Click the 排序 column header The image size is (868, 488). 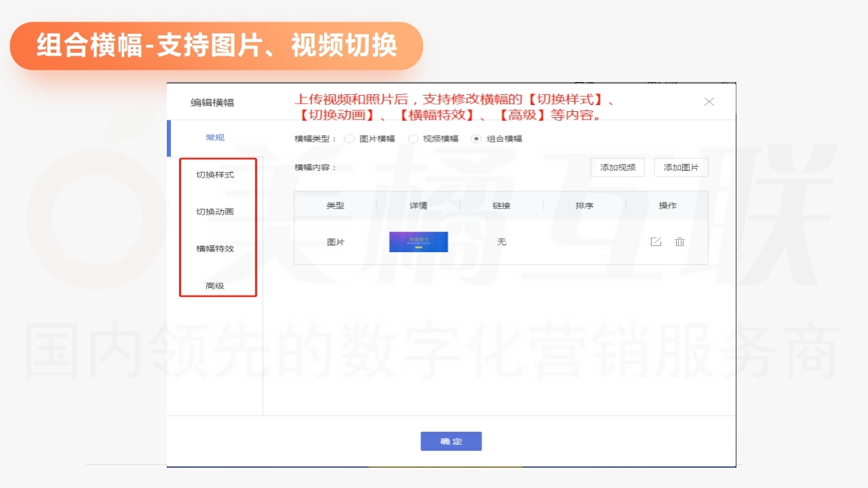(x=585, y=205)
